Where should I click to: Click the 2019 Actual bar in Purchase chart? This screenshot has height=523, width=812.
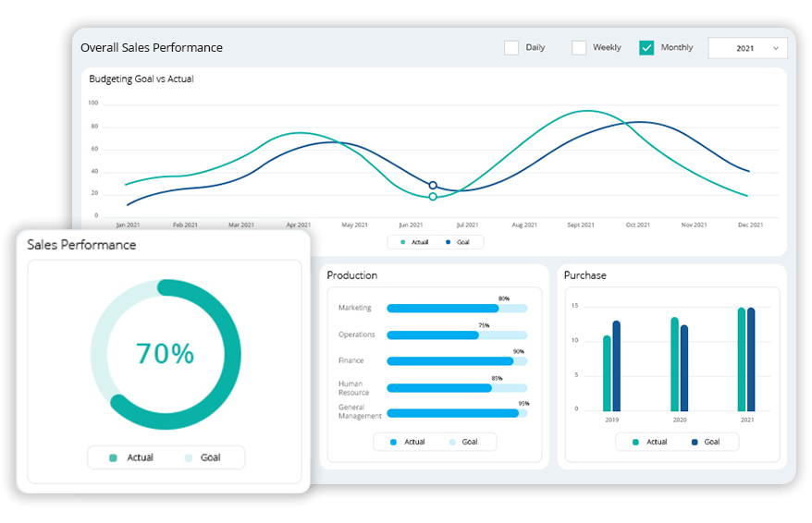(x=607, y=373)
